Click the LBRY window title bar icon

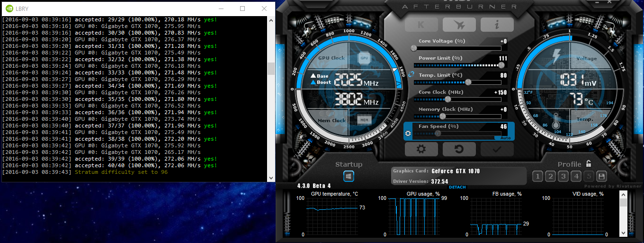(9, 9)
